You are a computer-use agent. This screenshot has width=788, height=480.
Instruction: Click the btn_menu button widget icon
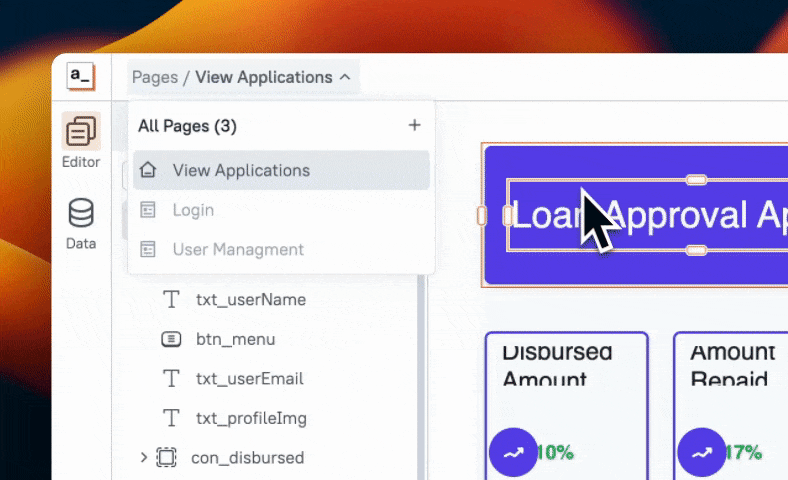[x=172, y=339]
